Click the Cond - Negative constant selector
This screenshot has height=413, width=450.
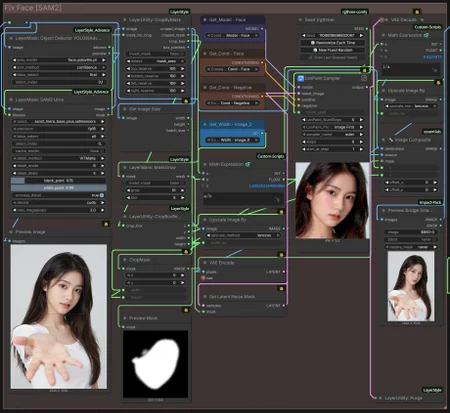(232, 103)
